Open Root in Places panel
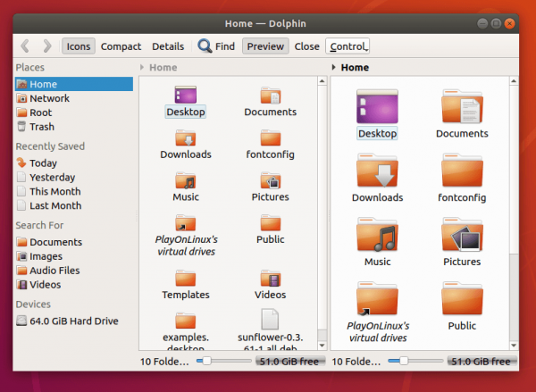This screenshot has height=392, width=536. (x=74, y=113)
